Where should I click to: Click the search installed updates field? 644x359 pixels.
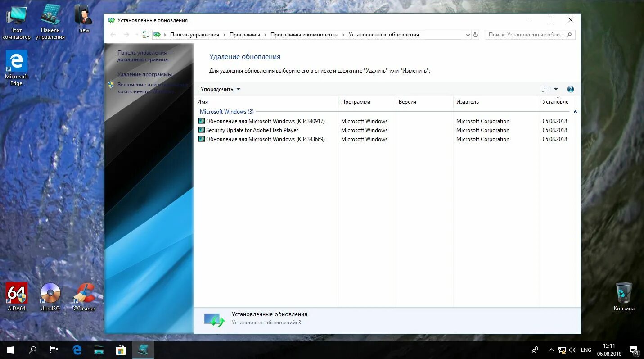click(530, 35)
